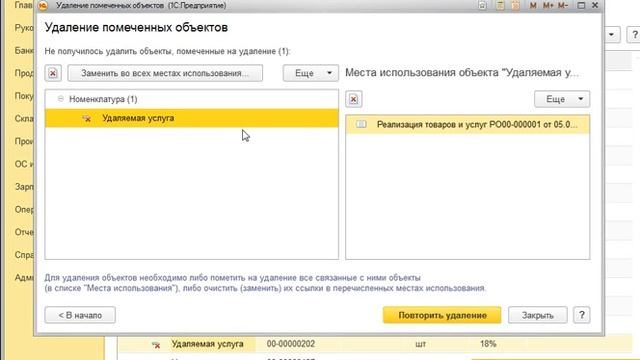Open the 'Прои...' section in the sidebar
640x360 pixels.
tap(24, 141)
